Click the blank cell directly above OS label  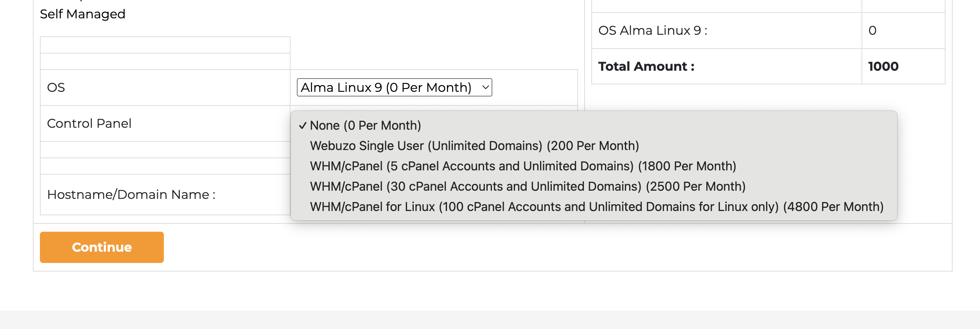165,61
